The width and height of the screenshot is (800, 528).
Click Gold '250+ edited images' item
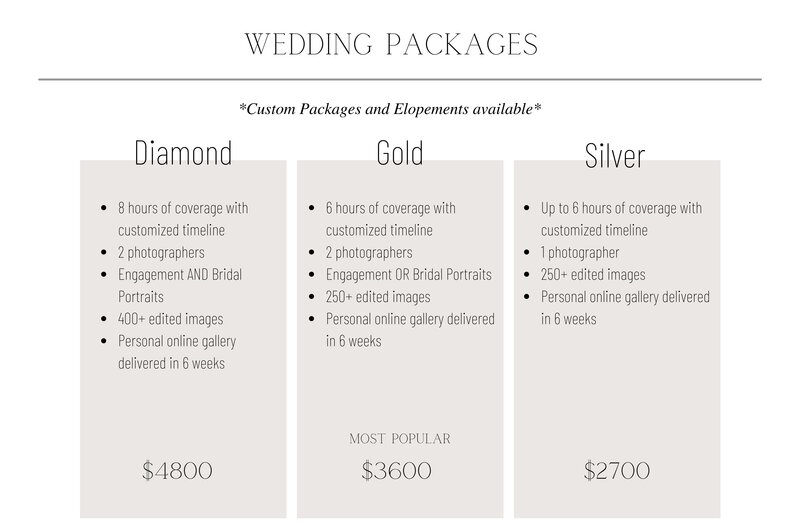click(378, 297)
